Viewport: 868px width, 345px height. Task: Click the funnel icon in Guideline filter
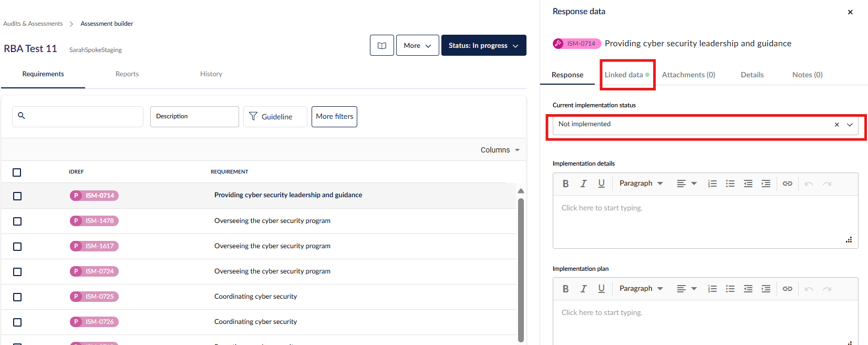tap(253, 116)
